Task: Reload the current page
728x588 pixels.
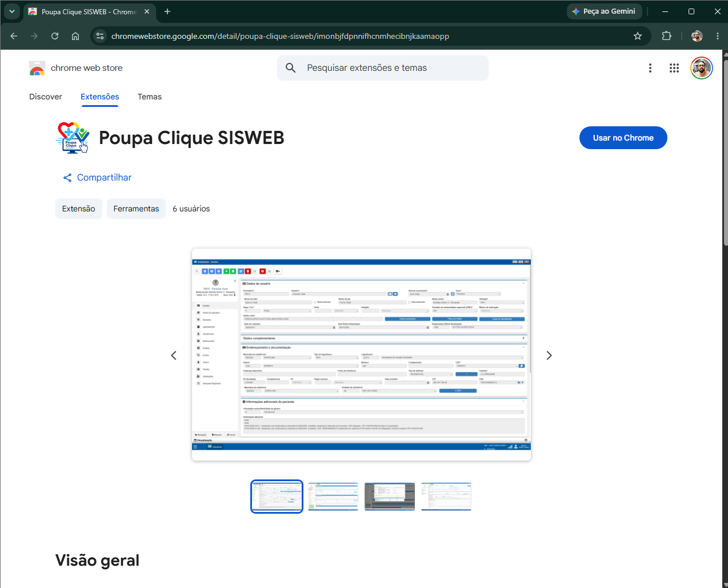Action: [x=55, y=36]
